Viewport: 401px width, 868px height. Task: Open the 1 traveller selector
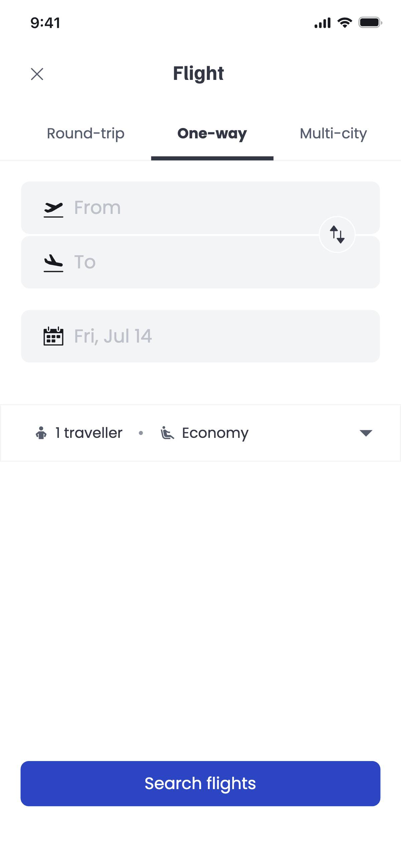coord(89,433)
